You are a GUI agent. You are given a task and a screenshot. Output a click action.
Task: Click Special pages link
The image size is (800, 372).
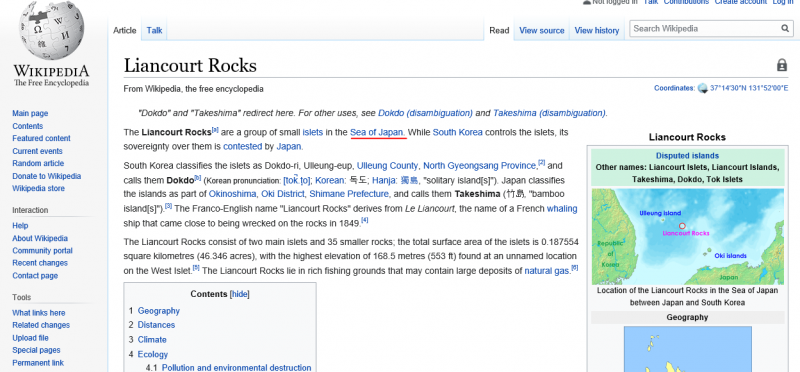36,350
